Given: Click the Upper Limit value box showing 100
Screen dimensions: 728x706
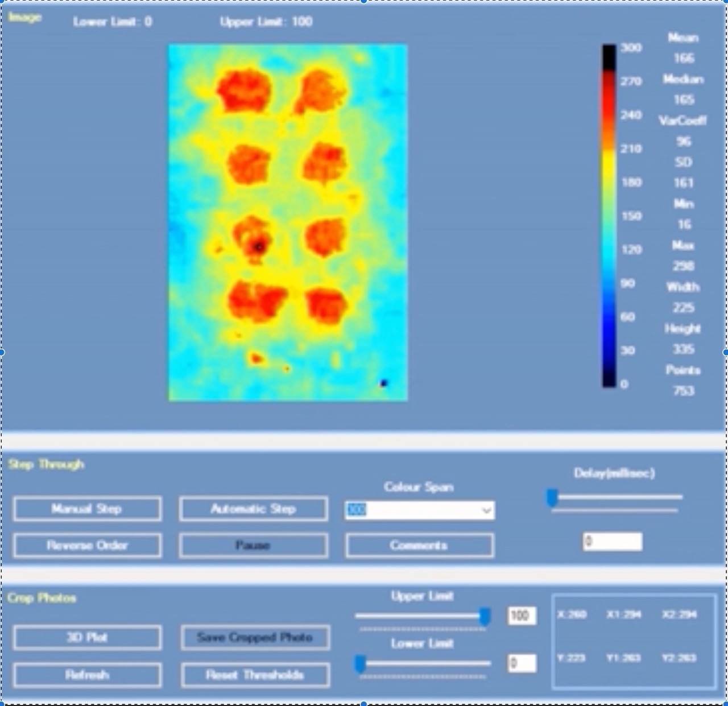Looking at the screenshot, I should pyautogui.click(x=521, y=616).
